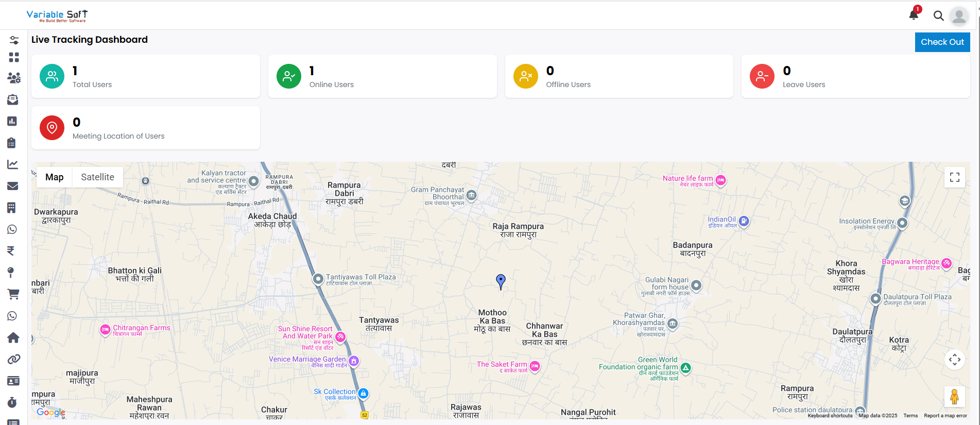Click the Venice Marriage Garden map marker
The width and height of the screenshot is (980, 425).
(354, 362)
